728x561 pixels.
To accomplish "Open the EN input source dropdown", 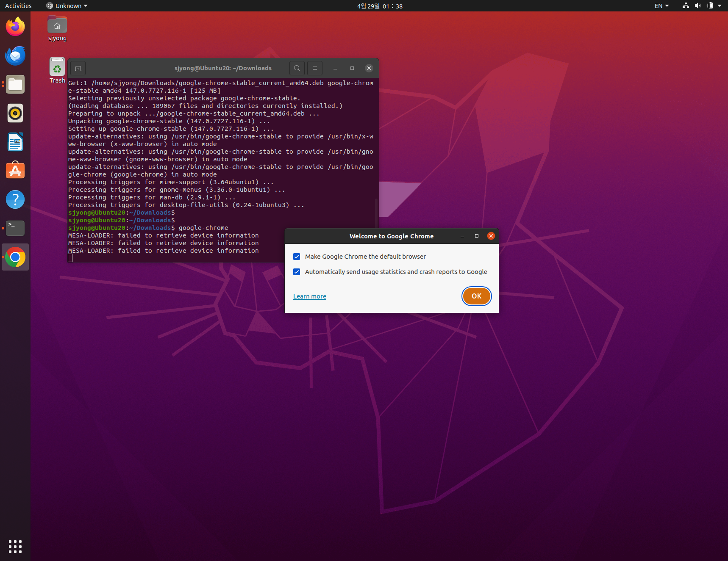I will click(661, 6).
